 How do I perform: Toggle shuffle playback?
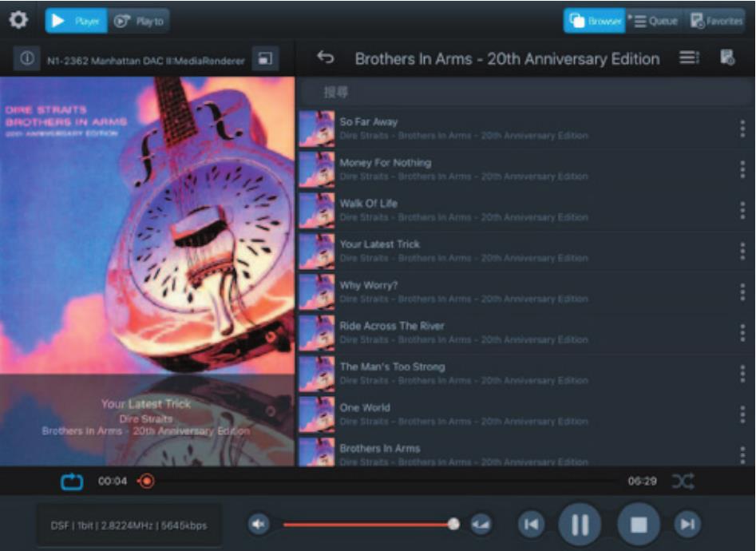point(683,482)
